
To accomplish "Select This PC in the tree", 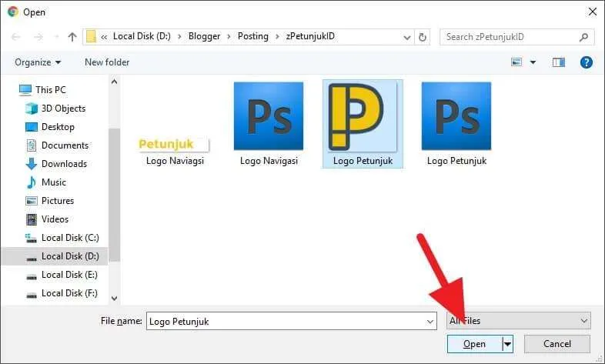I will coord(42,90).
